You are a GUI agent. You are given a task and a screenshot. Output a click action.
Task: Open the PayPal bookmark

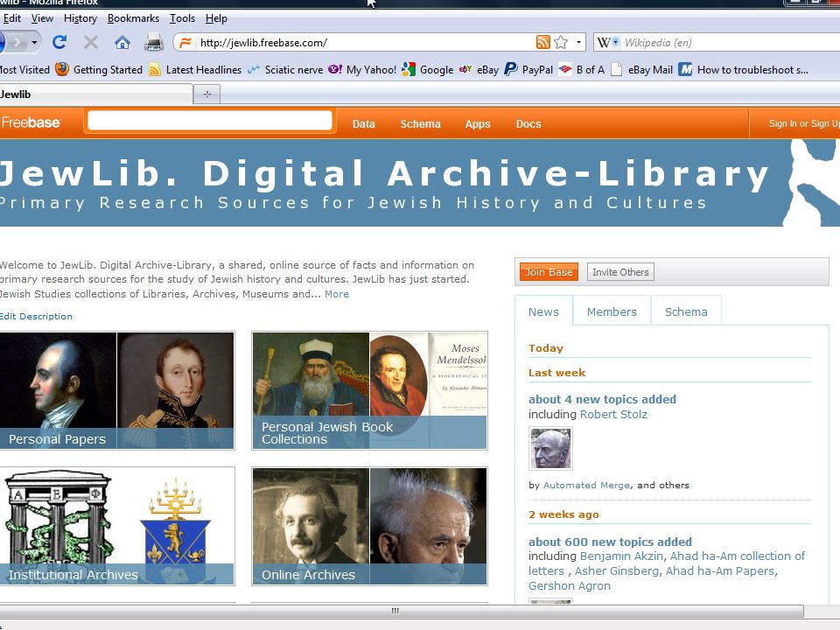tap(528, 70)
